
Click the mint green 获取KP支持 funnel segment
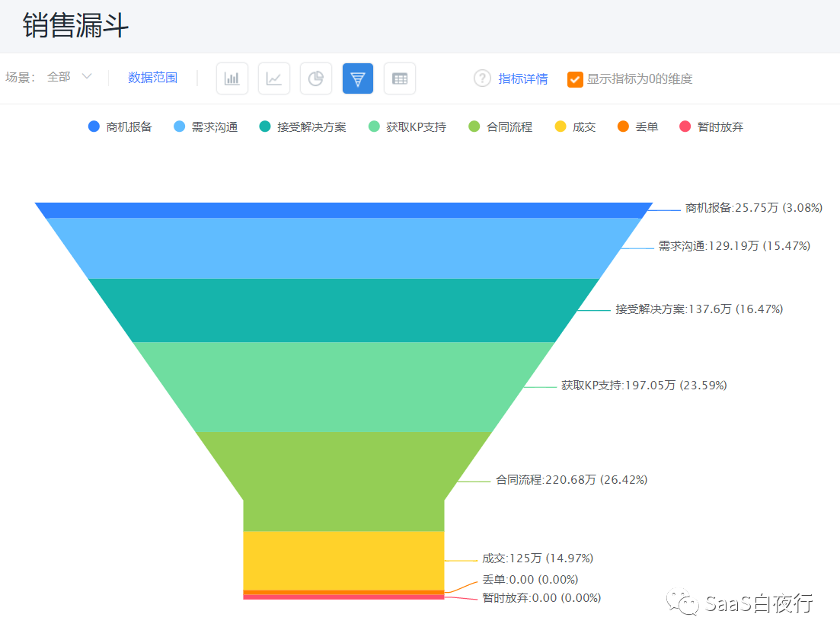point(343,387)
